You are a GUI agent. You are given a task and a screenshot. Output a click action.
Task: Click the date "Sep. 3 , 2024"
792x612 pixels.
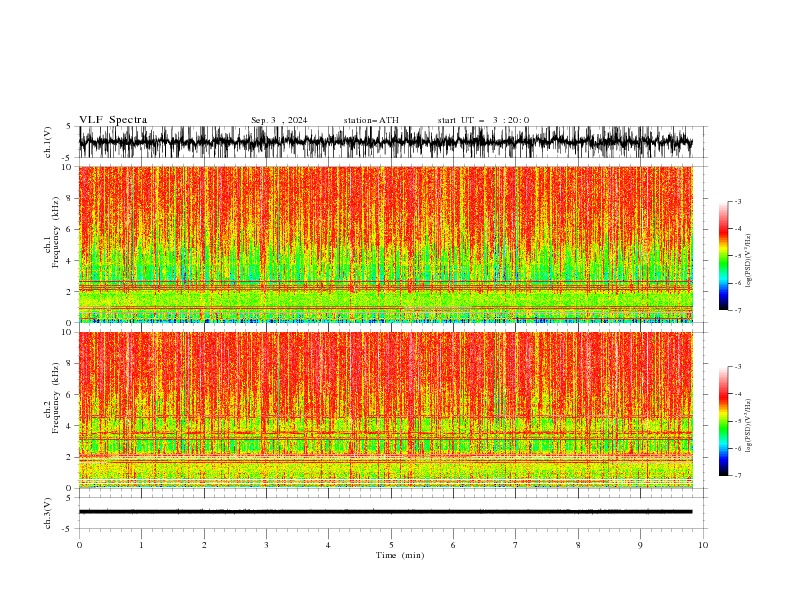(x=279, y=120)
